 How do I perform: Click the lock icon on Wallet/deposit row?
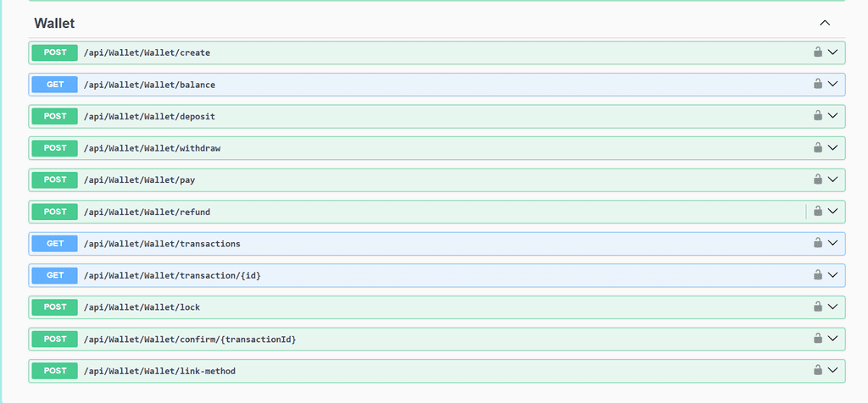click(818, 116)
